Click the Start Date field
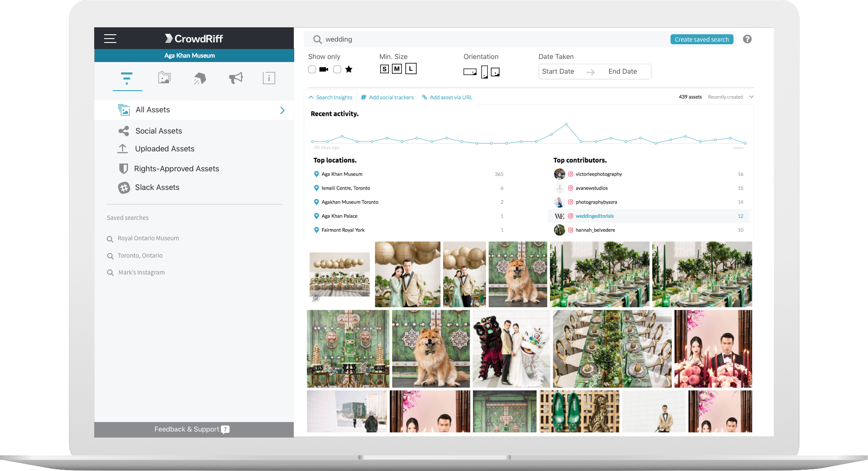The width and height of the screenshot is (868, 471). click(558, 72)
